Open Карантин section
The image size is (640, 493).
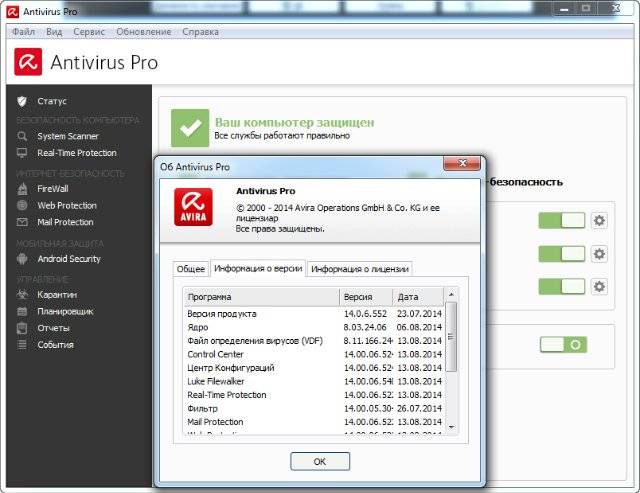coord(57,295)
